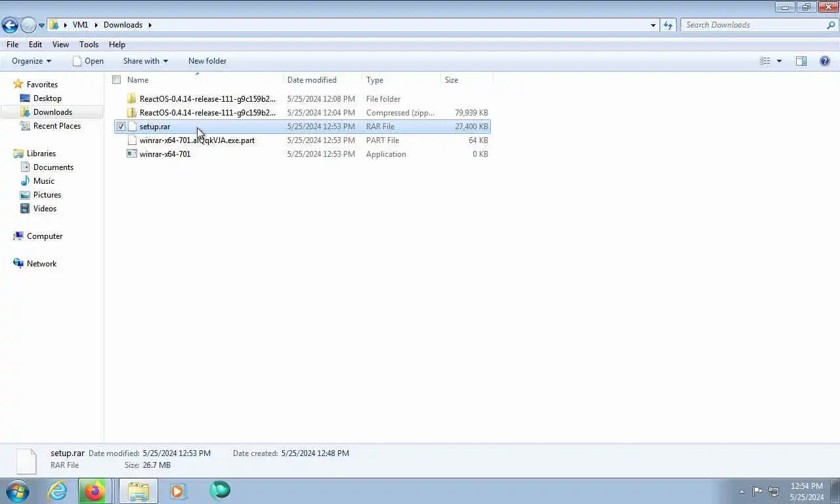Open the Tools menu

[x=89, y=45]
